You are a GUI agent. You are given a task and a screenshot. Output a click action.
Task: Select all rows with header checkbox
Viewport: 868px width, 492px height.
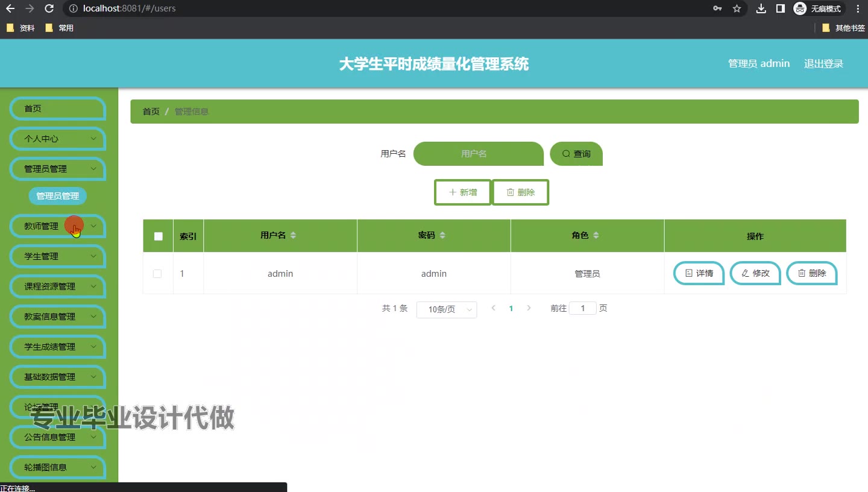pyautogui.click(x=158, y=236)
